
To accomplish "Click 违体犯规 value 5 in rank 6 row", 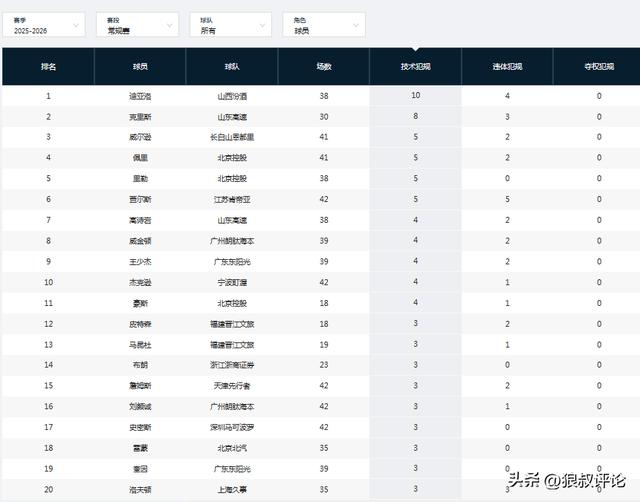I will 507,199.
